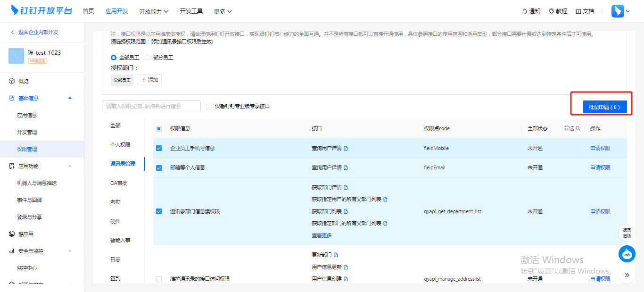Switch to 全部 permission category

point(116,125)
